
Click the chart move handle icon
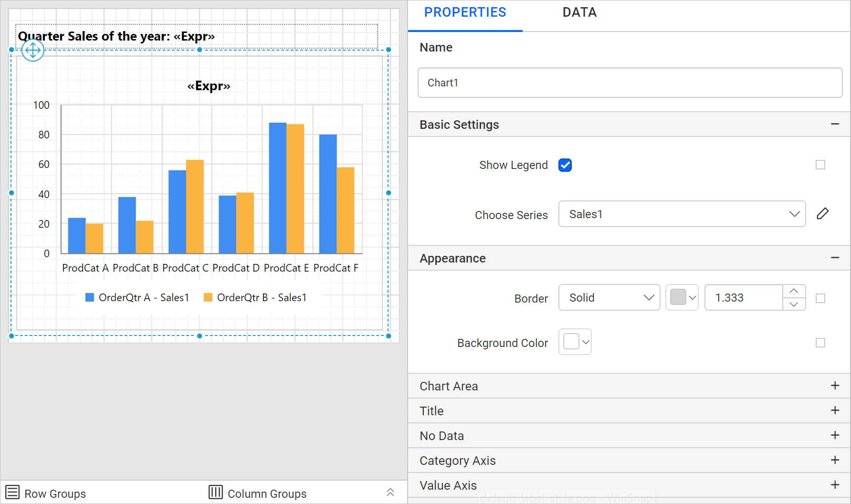[32, 50]
